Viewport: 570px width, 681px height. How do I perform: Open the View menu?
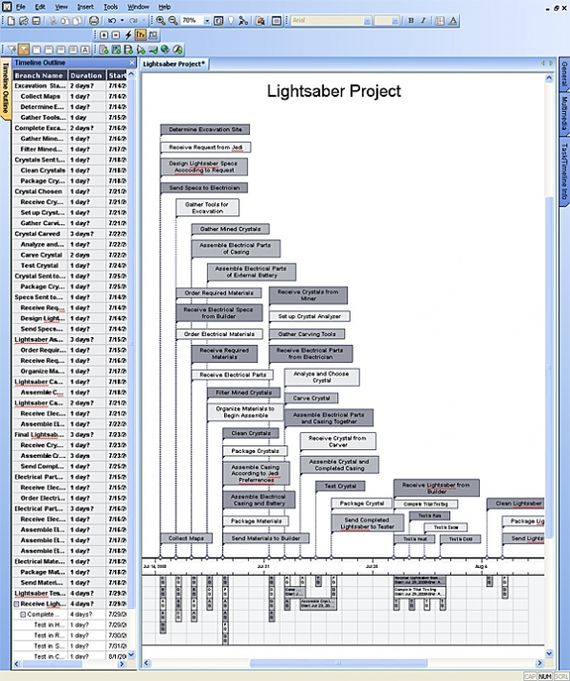61,7
